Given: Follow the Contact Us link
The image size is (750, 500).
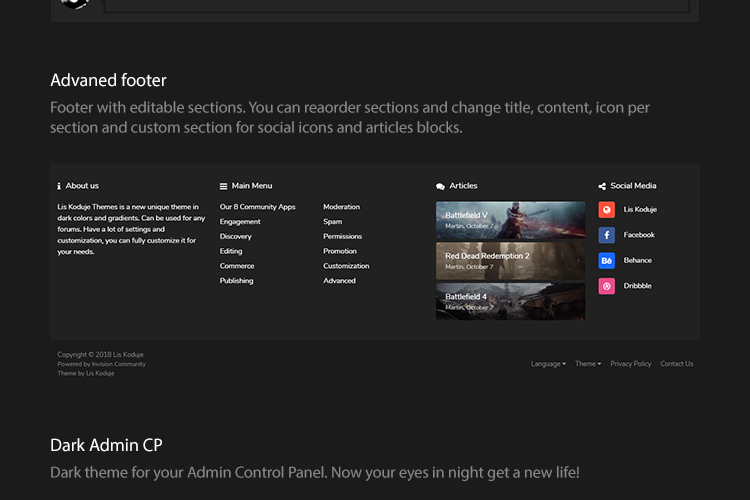Looking at the screenshot, I should tap(676, 364).
